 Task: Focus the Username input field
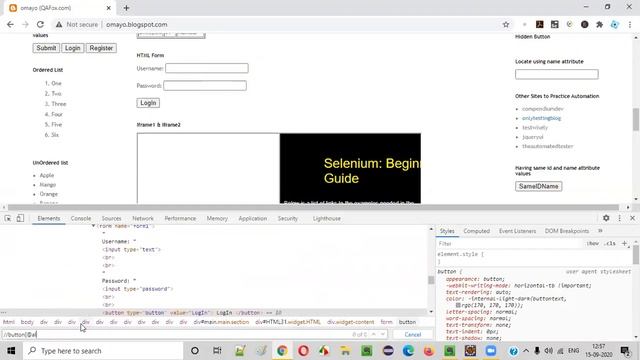point(207,68)
